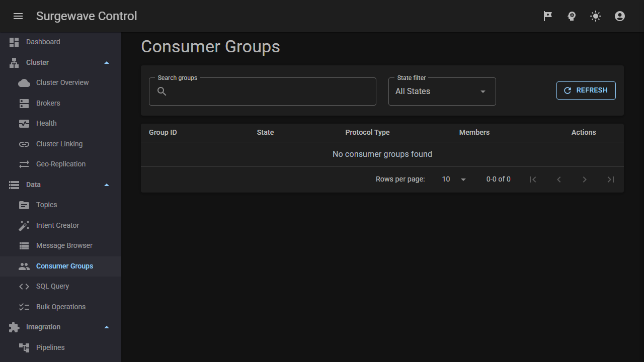Click the Integration puzzle piece icon
Screen dimensions: 644x362
[14, 327]
